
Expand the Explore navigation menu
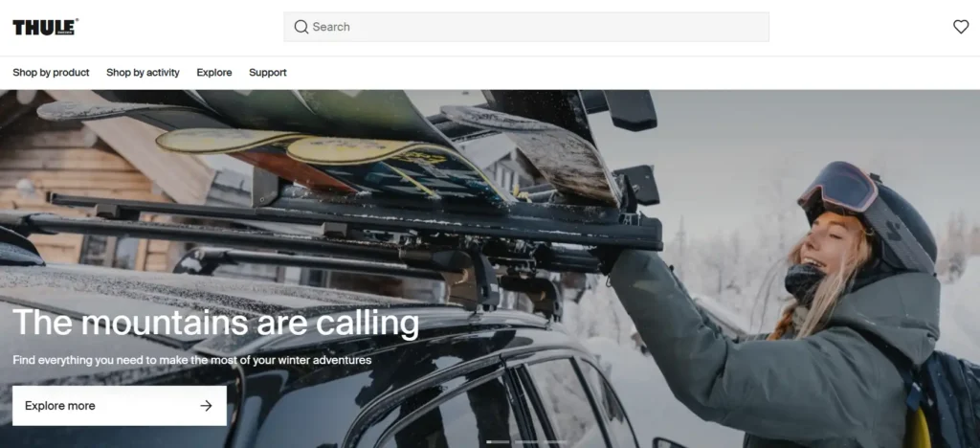(x=214, y=73)
